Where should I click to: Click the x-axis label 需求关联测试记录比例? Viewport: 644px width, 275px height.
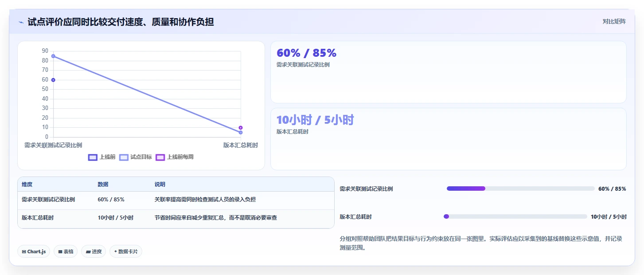coord(53,145)
